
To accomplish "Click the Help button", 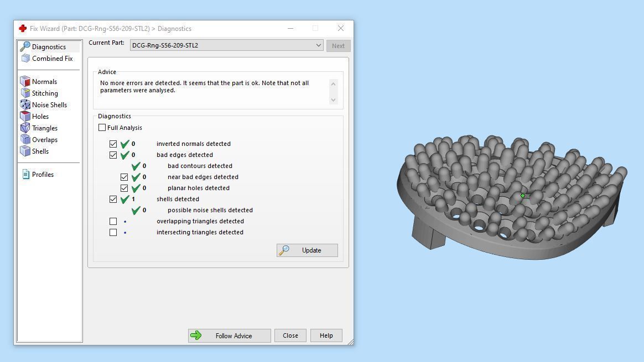I will 326,335.
